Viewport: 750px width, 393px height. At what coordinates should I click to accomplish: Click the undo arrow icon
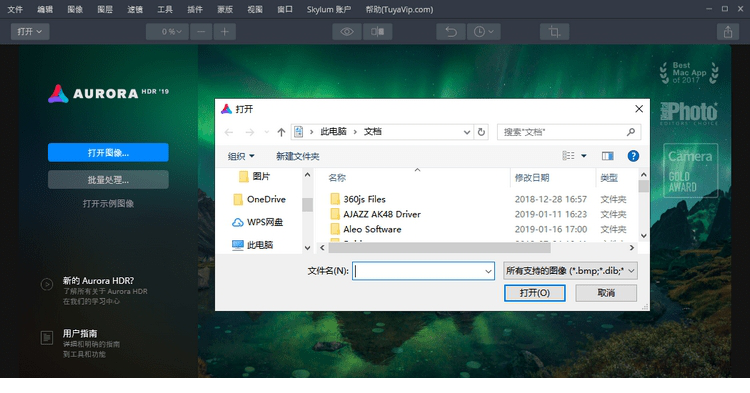click(451, 32)
